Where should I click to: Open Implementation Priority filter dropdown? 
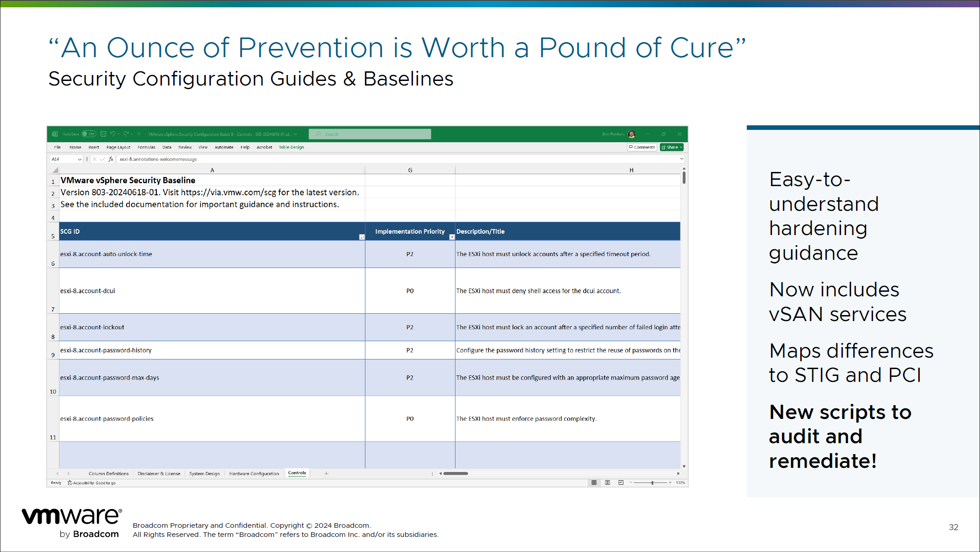coord(452,237)
